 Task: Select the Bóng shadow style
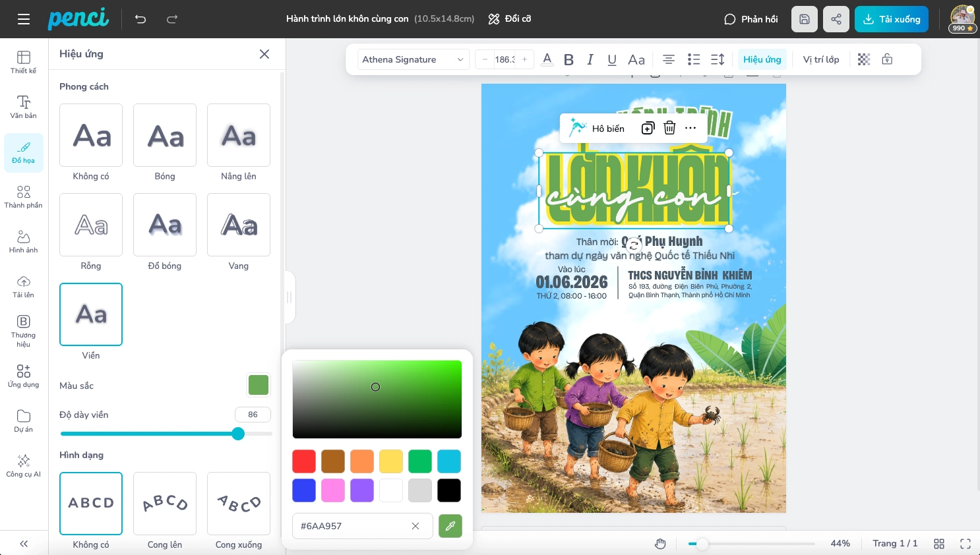(165, 135)
